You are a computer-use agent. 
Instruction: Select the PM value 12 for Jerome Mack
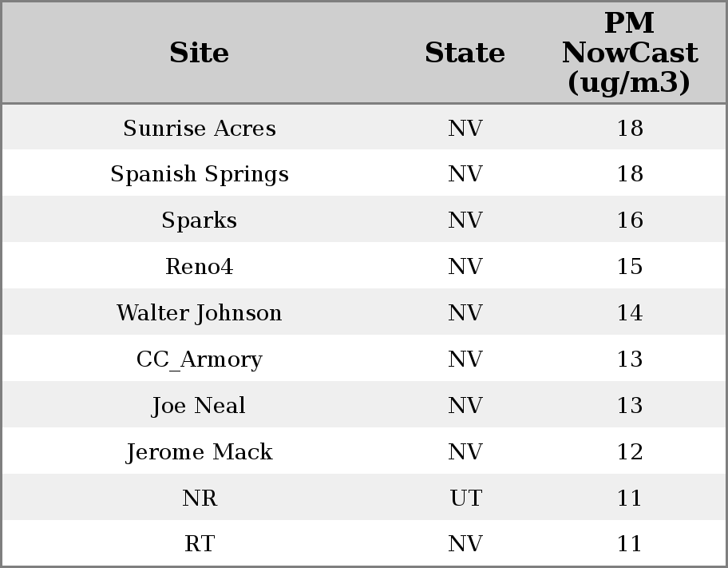pos(630,452)
